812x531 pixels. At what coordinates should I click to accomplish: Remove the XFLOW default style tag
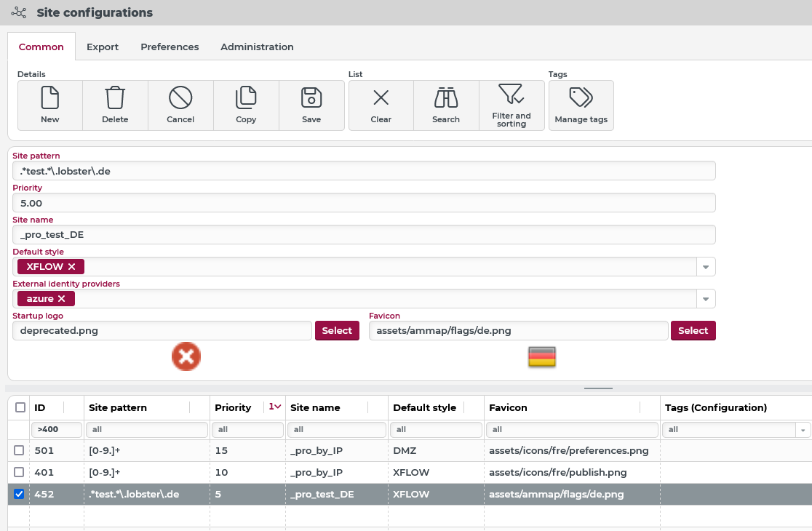pos(71,266)
